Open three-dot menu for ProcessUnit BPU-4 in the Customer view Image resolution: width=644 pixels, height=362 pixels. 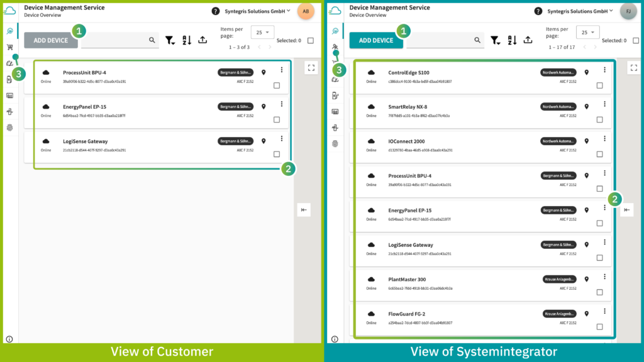(282, 70)
